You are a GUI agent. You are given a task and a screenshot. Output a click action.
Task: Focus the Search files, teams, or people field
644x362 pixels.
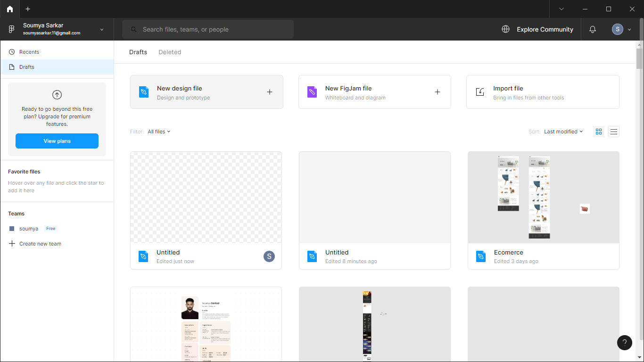click(x=208, y=29)
